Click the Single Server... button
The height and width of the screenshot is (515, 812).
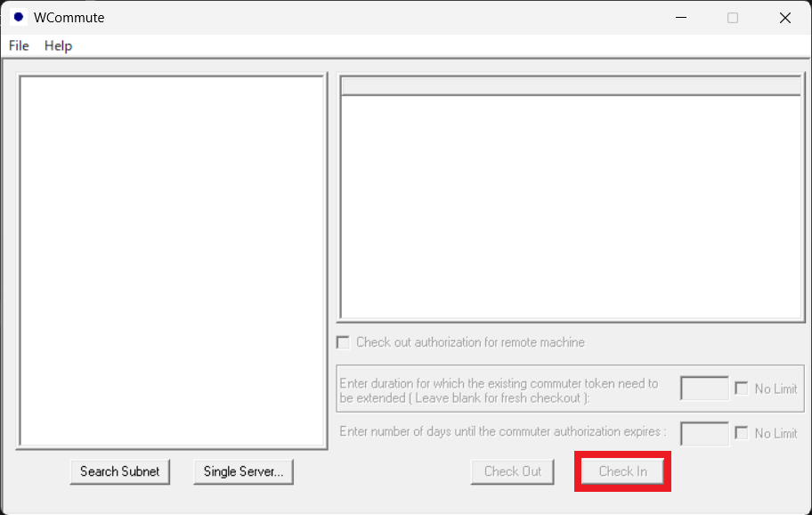(x=243, y=471)
